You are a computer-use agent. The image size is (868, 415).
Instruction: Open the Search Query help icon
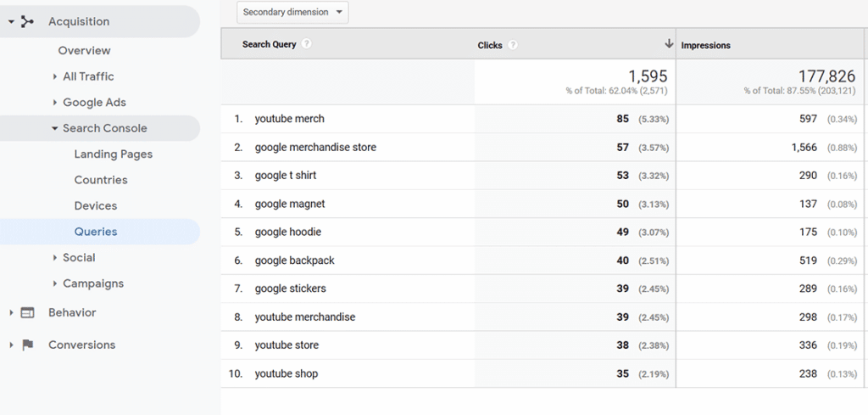click(x=306, y=44)
